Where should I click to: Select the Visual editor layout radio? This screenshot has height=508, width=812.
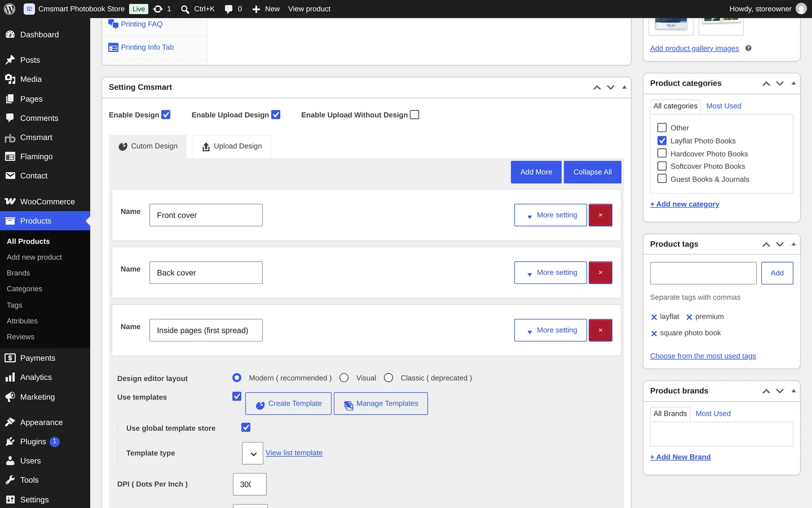(x=344, y=378)
